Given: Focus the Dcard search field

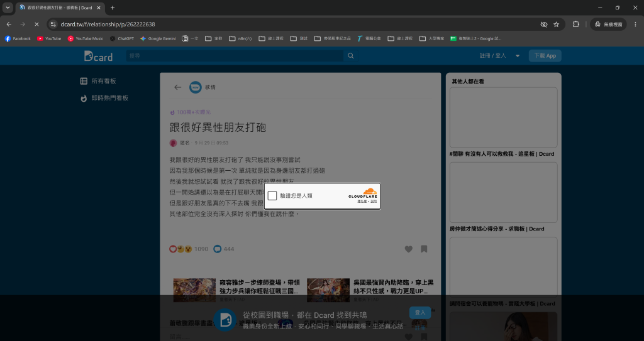Looking at the screenshot, I should point(235,56).
